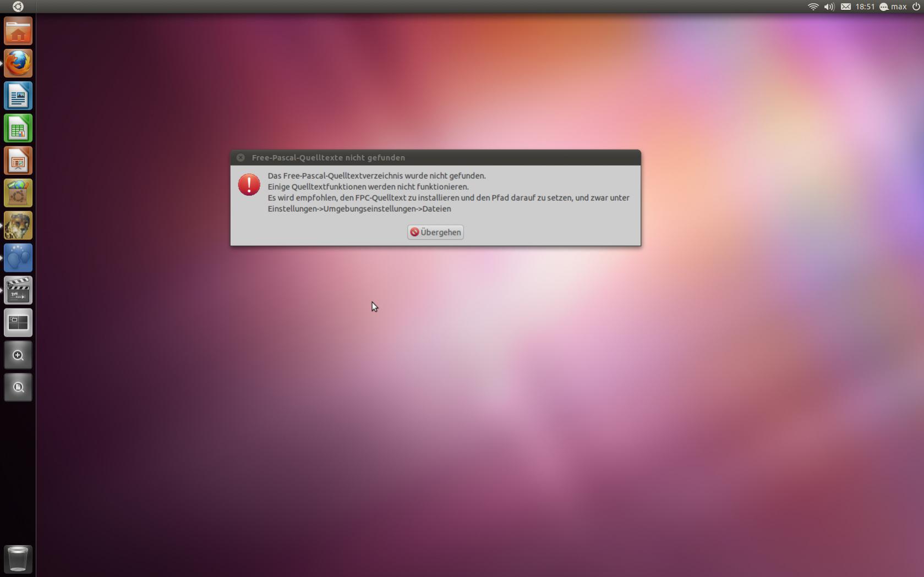
Task: Click the red exclamation error icon in the dialog
Action: pos(249,185)
